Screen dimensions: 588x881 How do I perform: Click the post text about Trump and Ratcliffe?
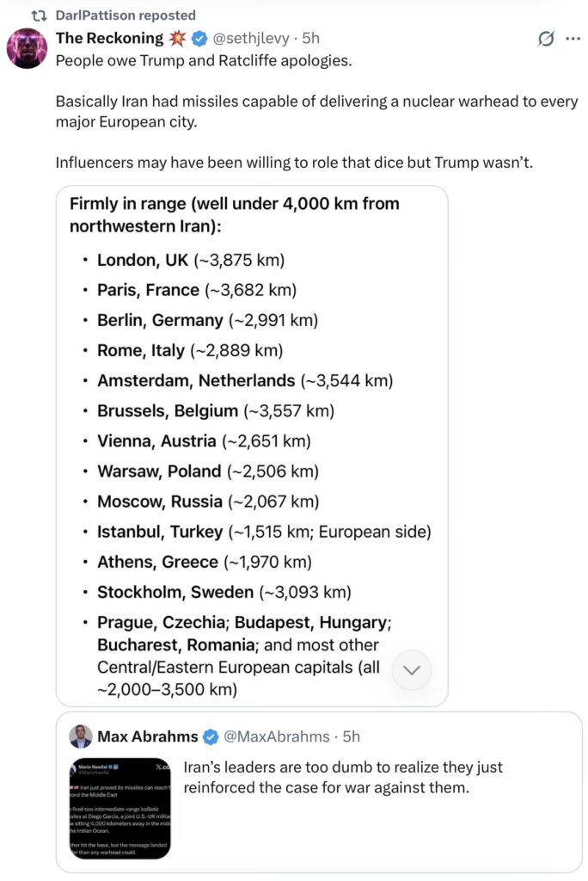(204, 60)
